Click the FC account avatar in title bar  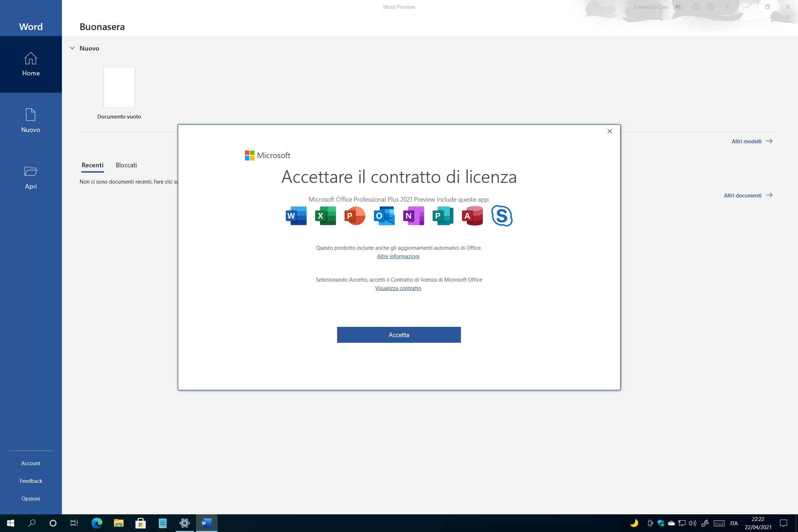coord(678,7)
